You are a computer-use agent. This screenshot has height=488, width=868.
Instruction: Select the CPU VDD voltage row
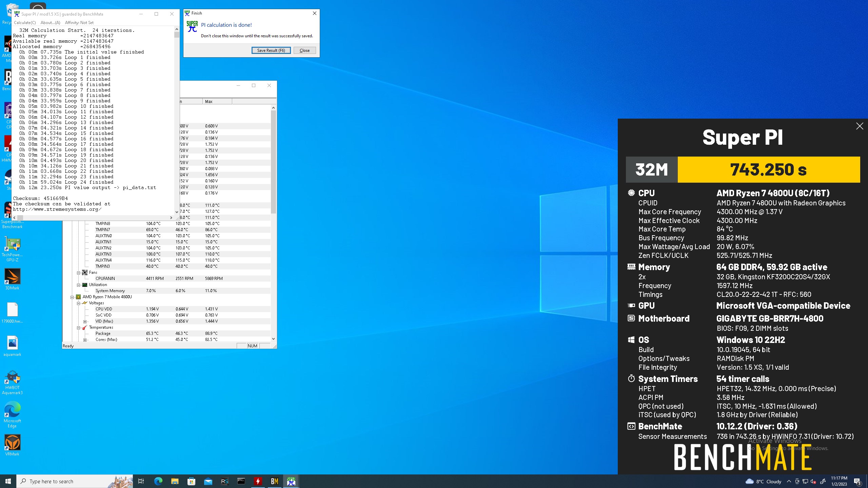166,309
